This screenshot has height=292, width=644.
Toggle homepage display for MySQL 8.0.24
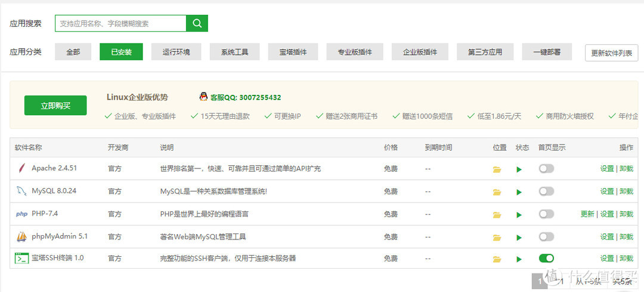pyautogui.click(x=546, y=191)
